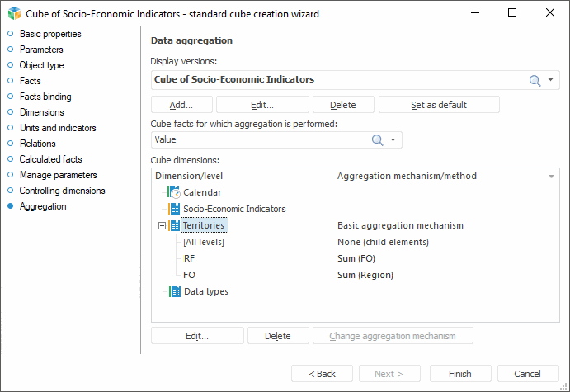Click the Finish button
The image size is (570, 392).
pos(459,374)
